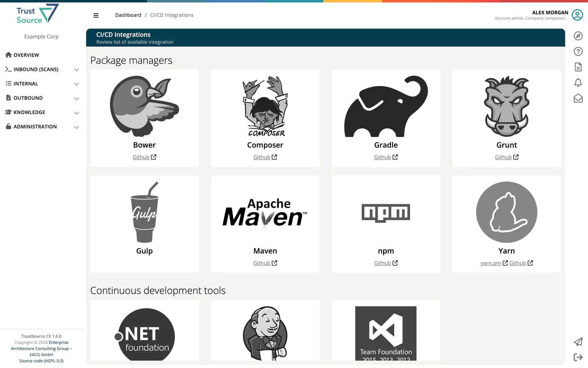The height and width of the screenshot is (368, 588).
Task: Click the Gulp cup logo
Action: click(144, 212)
